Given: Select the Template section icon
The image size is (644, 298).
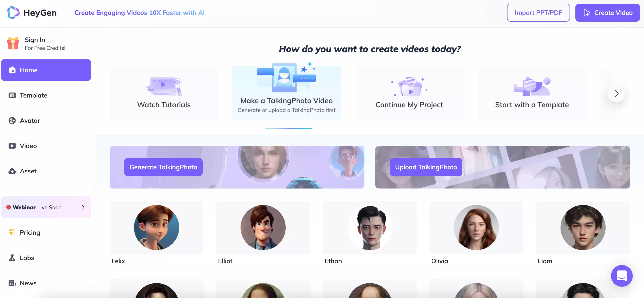Looking at the screenshot, I should 12,95.
